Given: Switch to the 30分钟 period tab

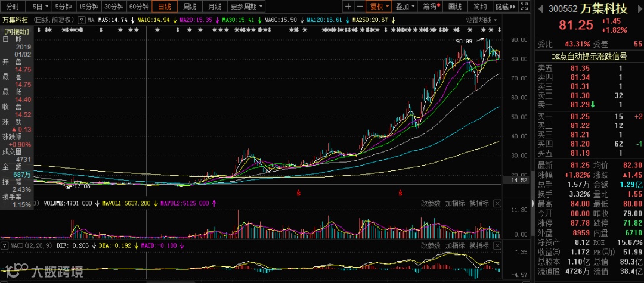Looking at the screenshot, I should click(113, 6).
